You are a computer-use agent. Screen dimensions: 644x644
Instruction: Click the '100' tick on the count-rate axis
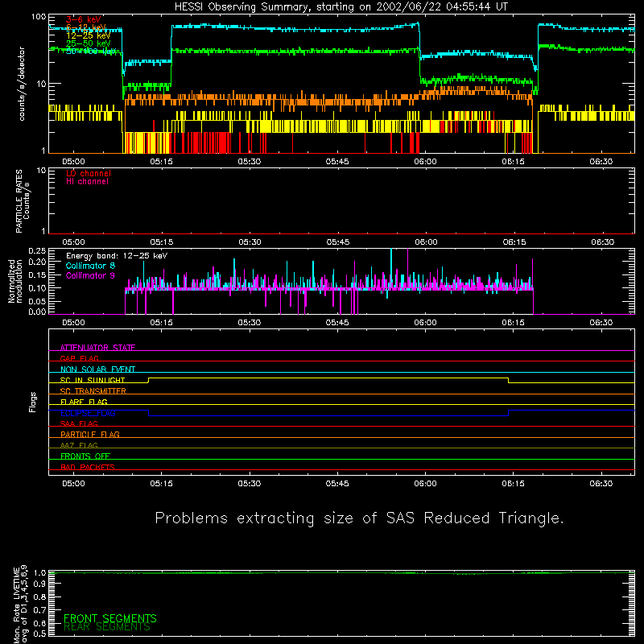(x=38, y=17)
